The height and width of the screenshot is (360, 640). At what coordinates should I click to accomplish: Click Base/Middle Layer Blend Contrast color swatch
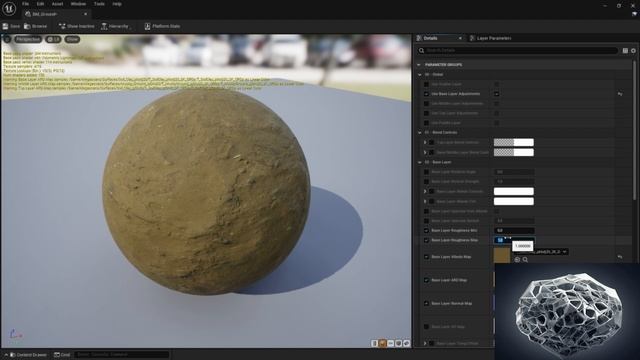(513, 152)
